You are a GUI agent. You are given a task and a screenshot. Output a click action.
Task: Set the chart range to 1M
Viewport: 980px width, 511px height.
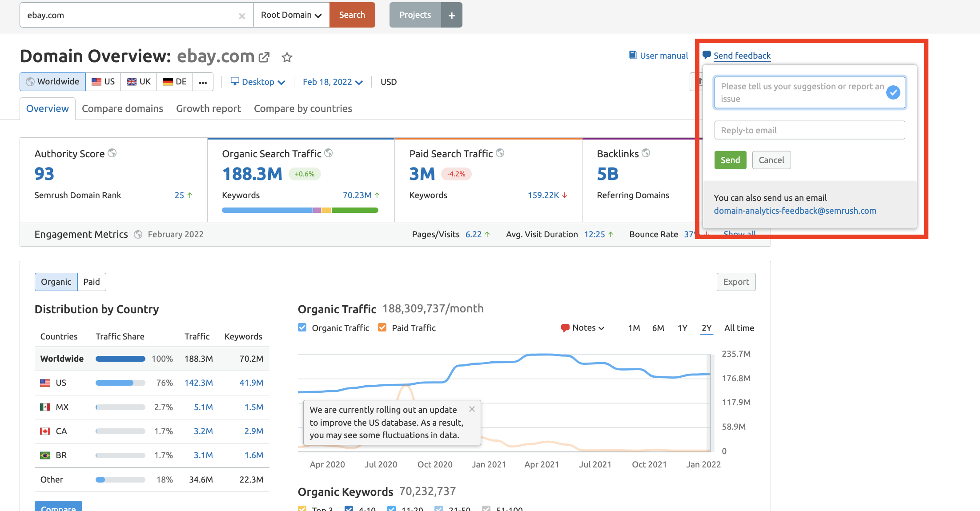(x=634, y=328)
